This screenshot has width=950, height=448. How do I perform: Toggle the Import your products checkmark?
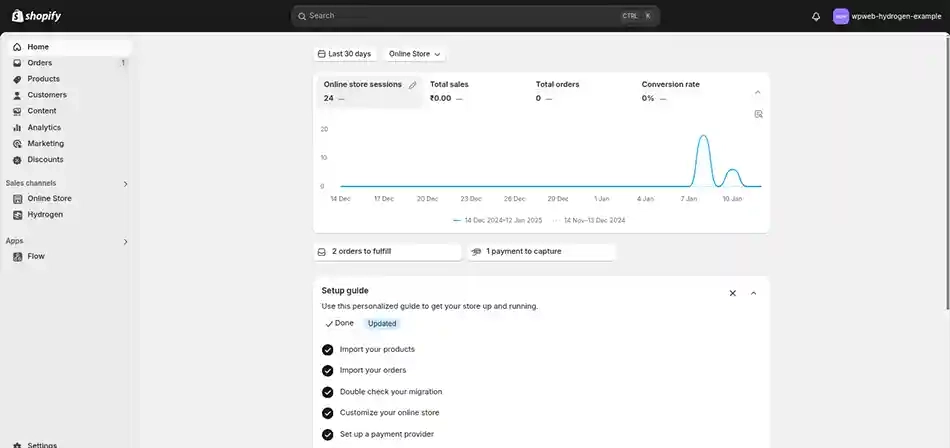click(x=327, y=350)
